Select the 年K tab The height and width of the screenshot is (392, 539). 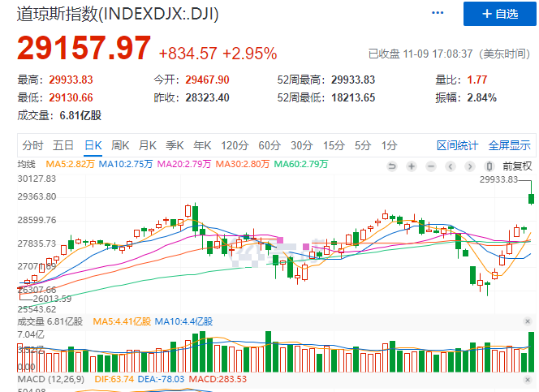202,145
